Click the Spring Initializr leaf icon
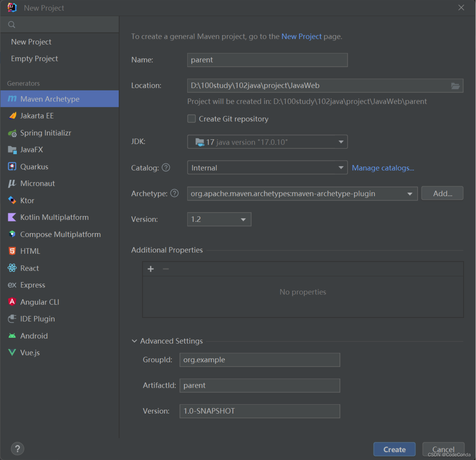The height and width of the screenshot is (460, 476). click(12, 133)
